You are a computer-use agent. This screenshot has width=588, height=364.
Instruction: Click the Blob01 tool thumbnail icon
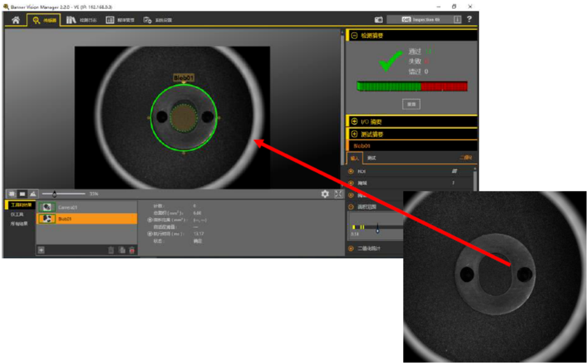[x=47, y=219]
